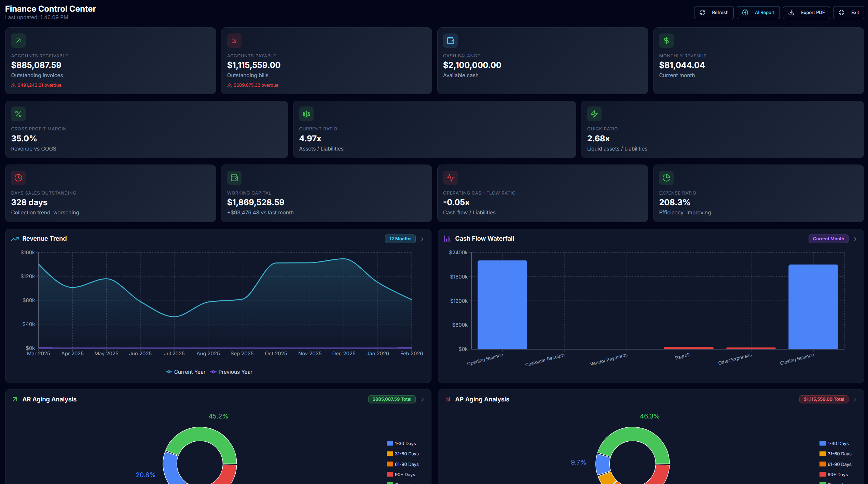Image resolution: width=868 pixels, height=484 pixels.
Task: Click the 4.97x current ratio value
Action: coord(310,139)
